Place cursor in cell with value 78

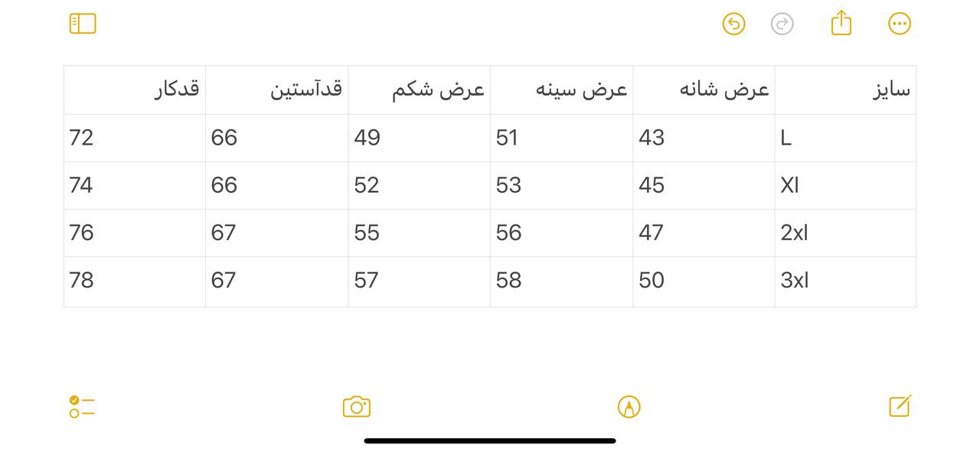(x=135, y=281)
